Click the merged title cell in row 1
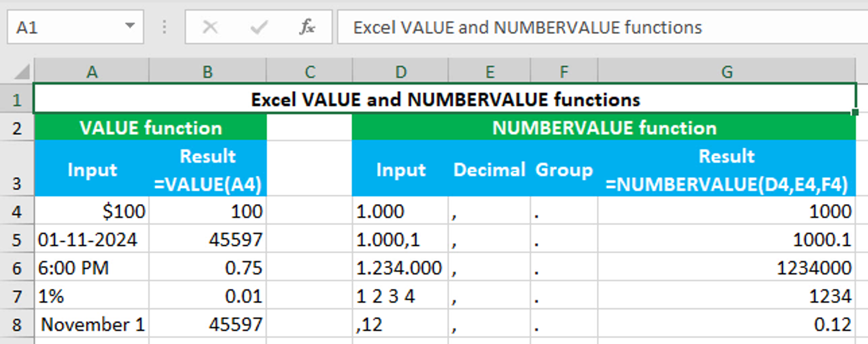 pos(445,99)
